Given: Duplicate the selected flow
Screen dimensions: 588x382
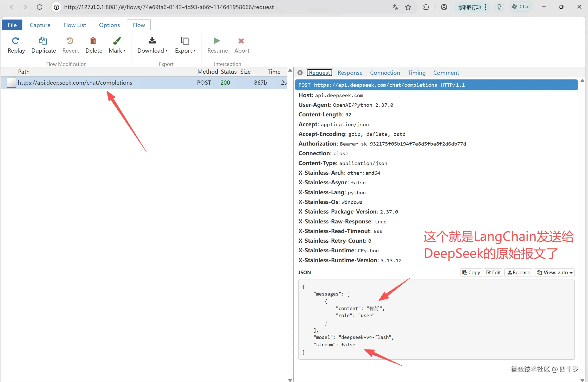Looking at the screenshot, I should click(43, 45).
